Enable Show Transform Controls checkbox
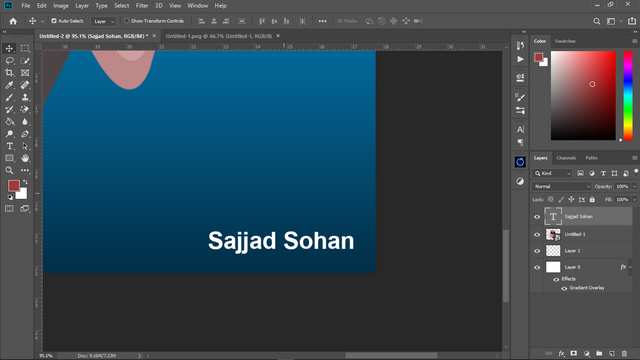The height and width of the screenshot is (360, 640). 127,21
